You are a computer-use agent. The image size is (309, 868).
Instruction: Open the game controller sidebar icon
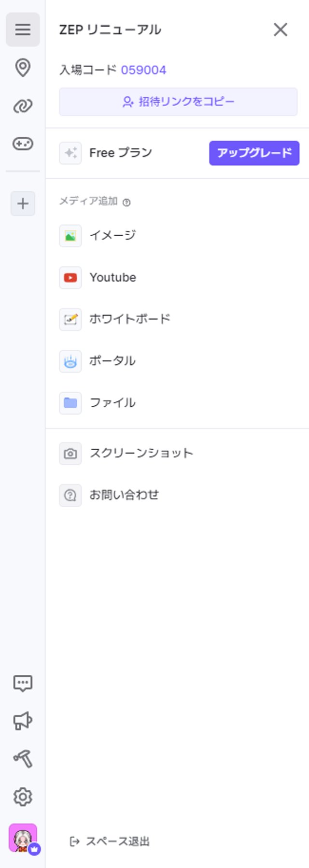point(23,143)
